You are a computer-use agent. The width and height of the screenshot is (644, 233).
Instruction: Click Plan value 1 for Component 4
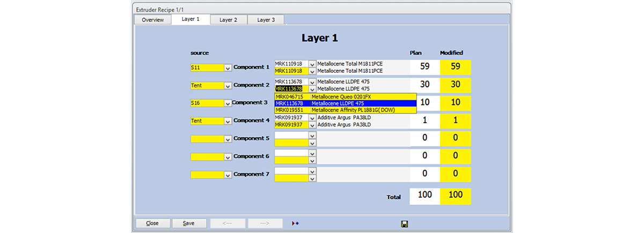click(425, 121)
